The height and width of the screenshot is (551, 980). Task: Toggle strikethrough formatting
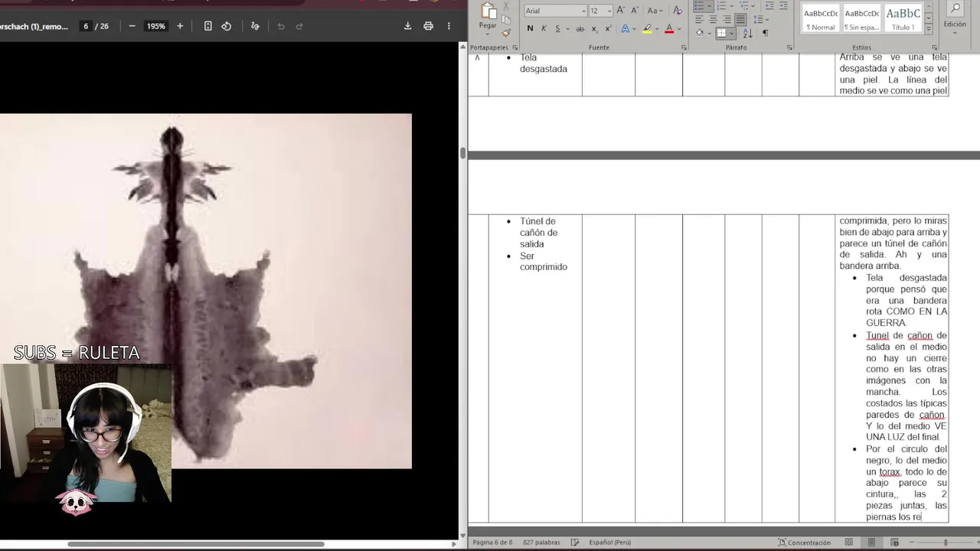(580, 28)
